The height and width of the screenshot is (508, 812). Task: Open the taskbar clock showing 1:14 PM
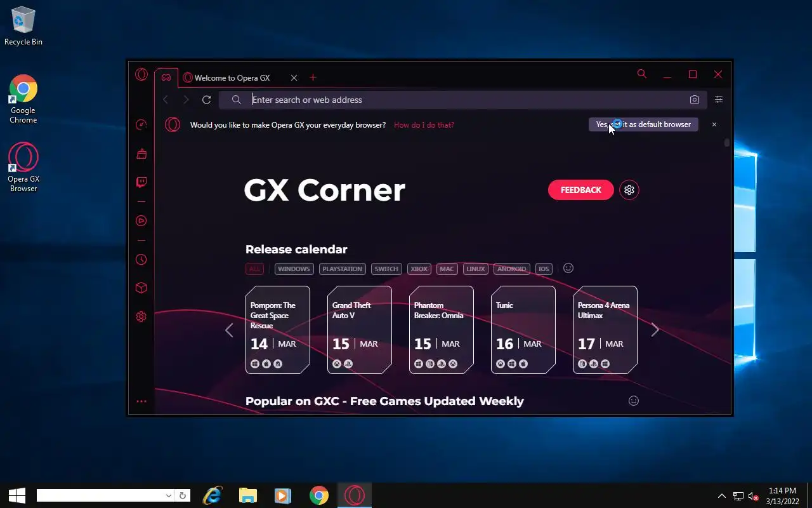click(782, 496)
